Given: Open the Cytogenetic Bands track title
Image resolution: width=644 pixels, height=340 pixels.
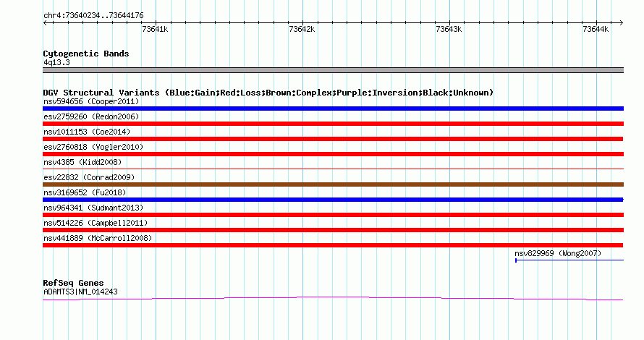Looking at the screenshot, I should point(86,54).
